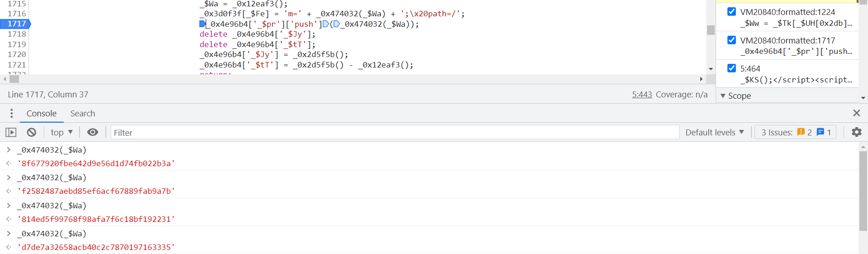Uncheck breakpoint 5:464
The width and height of the screenshot is (868, 254).
(x=731, y=68)
